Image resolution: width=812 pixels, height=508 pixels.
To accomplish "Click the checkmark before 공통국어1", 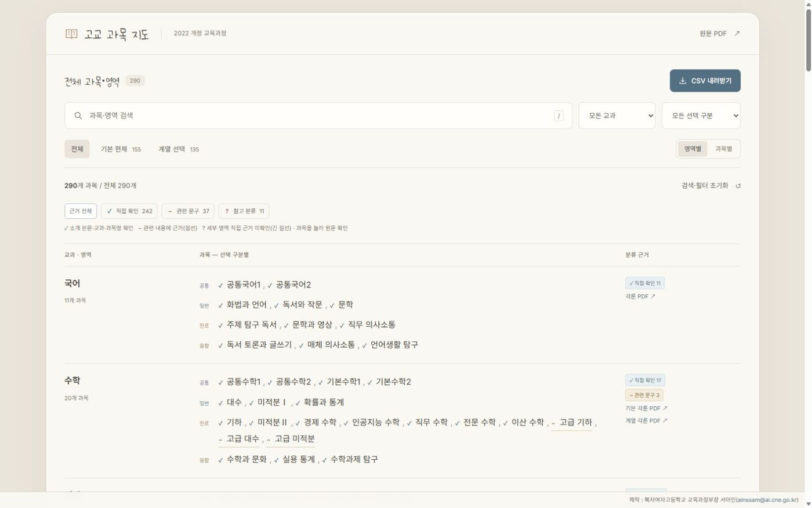I will pyautogui.click(x=220, y=285).
